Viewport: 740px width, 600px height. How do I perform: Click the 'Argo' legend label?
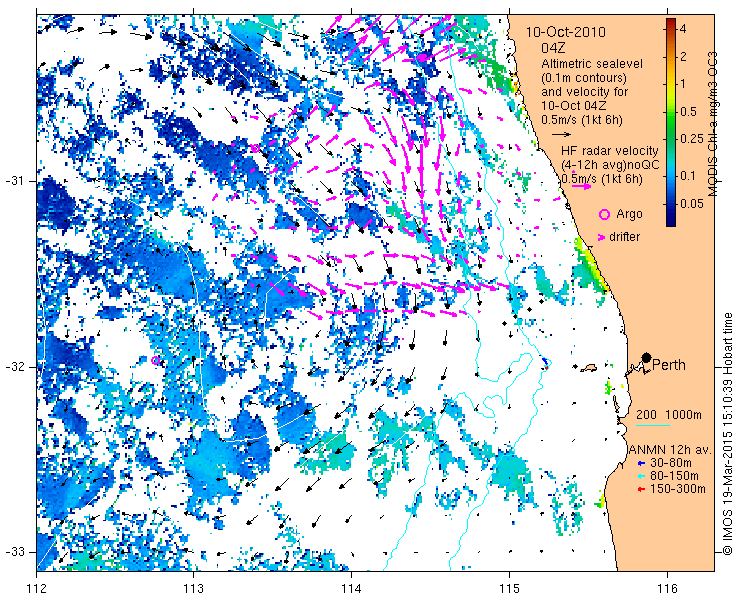tap(629, 214)
